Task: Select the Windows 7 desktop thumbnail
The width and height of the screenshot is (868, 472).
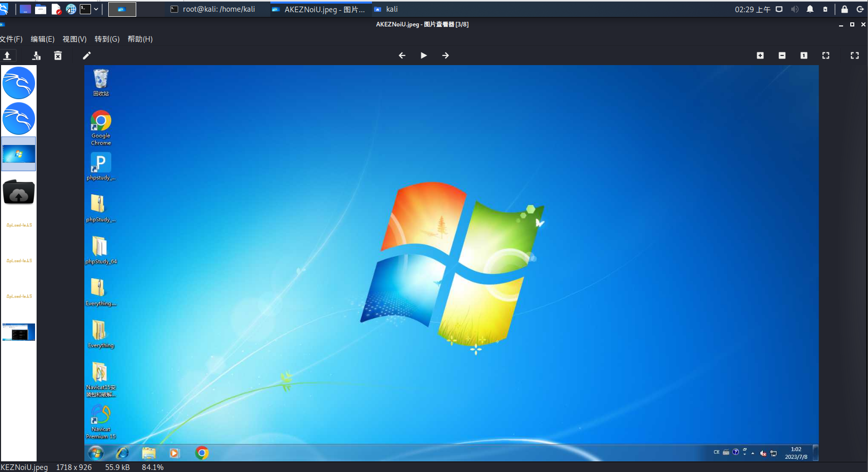Action: click(19, 154)
